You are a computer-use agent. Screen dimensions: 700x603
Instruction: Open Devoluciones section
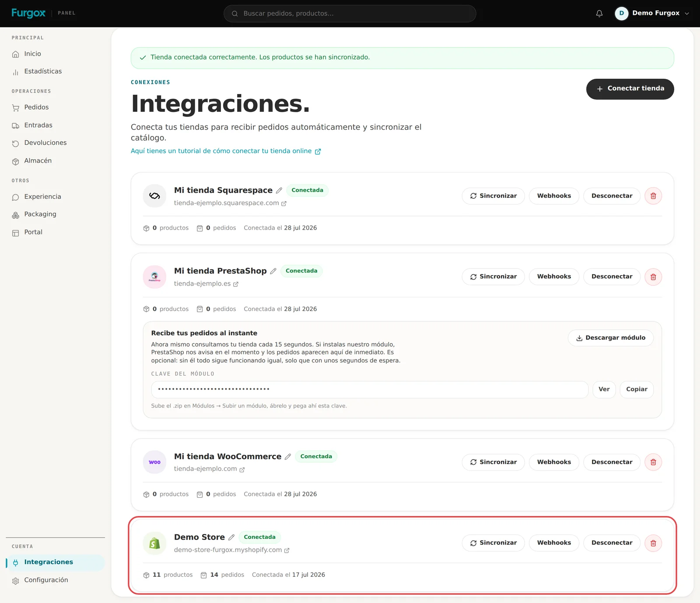coord(56,143)
